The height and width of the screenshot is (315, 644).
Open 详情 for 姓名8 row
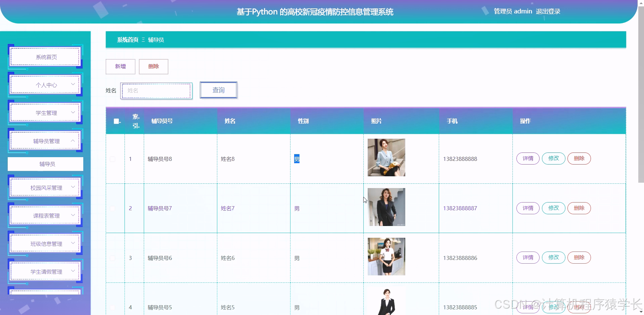coord(528,159)
